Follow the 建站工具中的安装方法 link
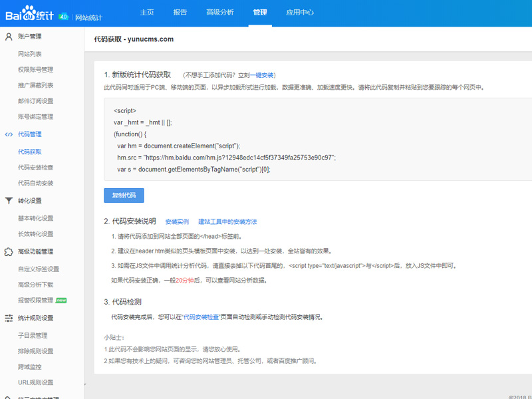 point(227,221)
